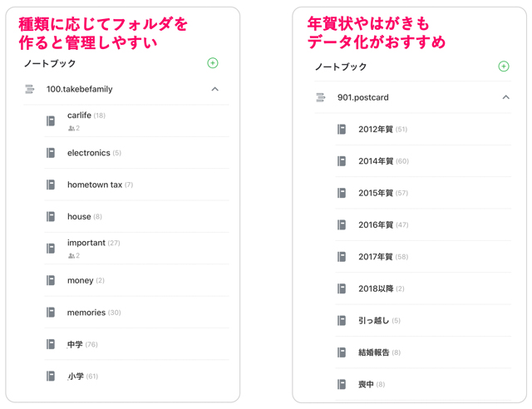Click notebook icon next to electronics
Viewport: 532px width, 409px height.
(51, 153)
